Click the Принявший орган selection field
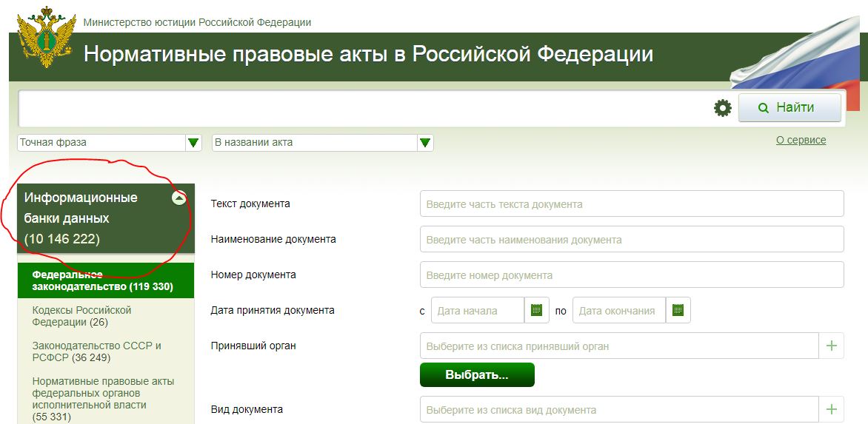The height and width of the screenshot is (424, 868). 619,346
